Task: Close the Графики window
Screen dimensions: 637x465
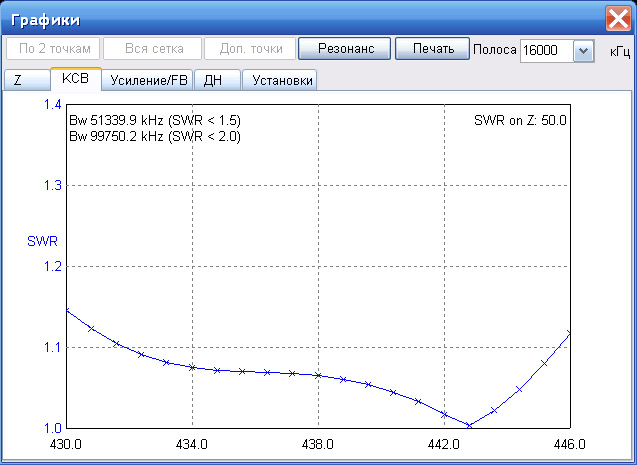Action: (x=618, y=18)
